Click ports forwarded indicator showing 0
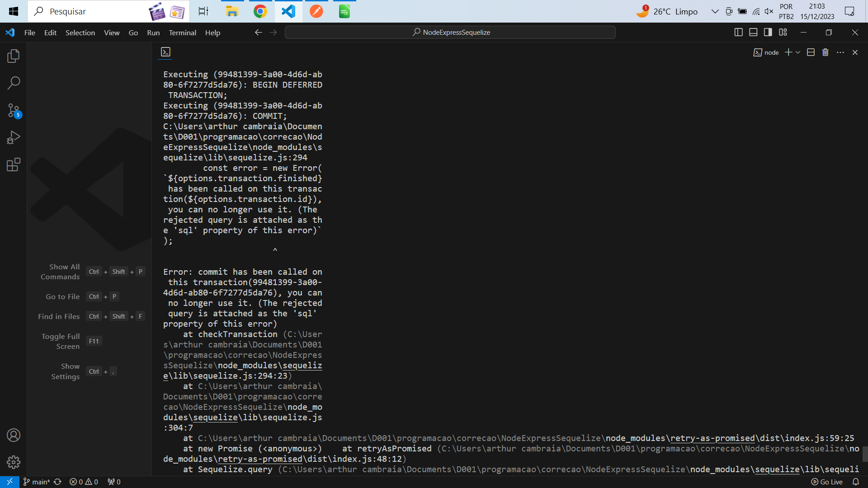Image resolution: width=868 pixels, height=488 pixels. [114, 482]
